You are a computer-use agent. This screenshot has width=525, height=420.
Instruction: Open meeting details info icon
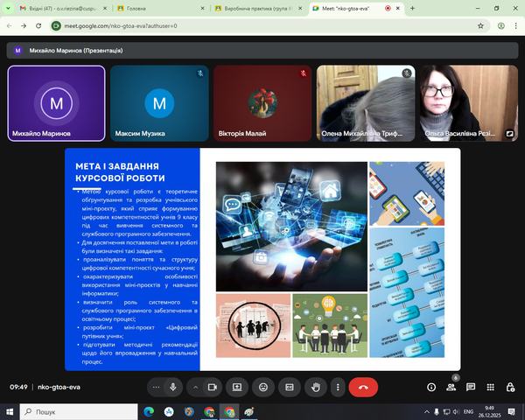431,387
